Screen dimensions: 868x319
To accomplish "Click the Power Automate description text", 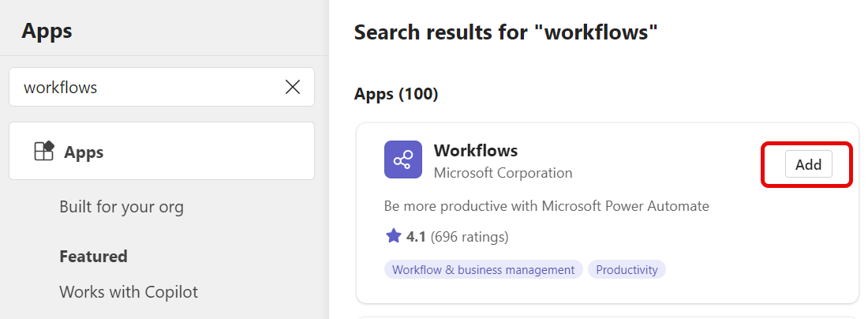I will [x=546, y=206].
